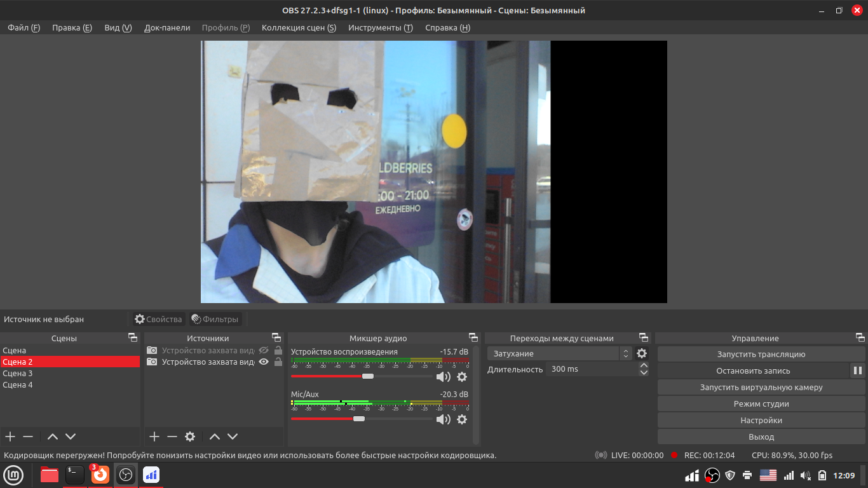Select Сцена 3 in scenes list

pos(70,373)
